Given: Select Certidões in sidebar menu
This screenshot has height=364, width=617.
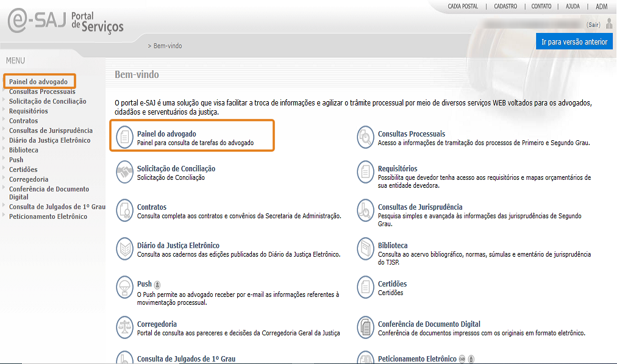Looking at the screenshot, I should click(23, 170).
